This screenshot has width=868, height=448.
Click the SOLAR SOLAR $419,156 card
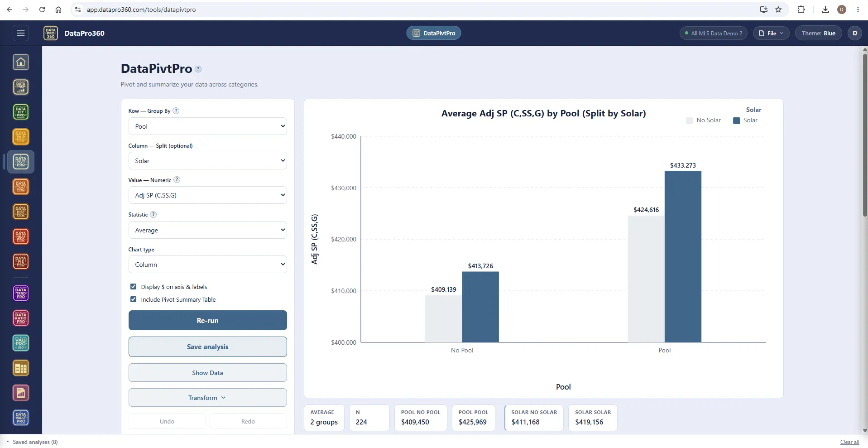point(593,418)
